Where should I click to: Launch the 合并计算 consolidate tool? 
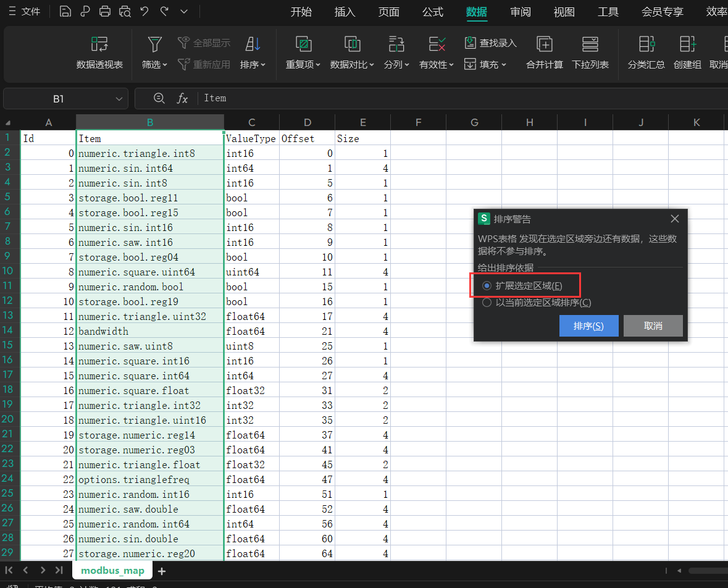click(x=544, y=53)
